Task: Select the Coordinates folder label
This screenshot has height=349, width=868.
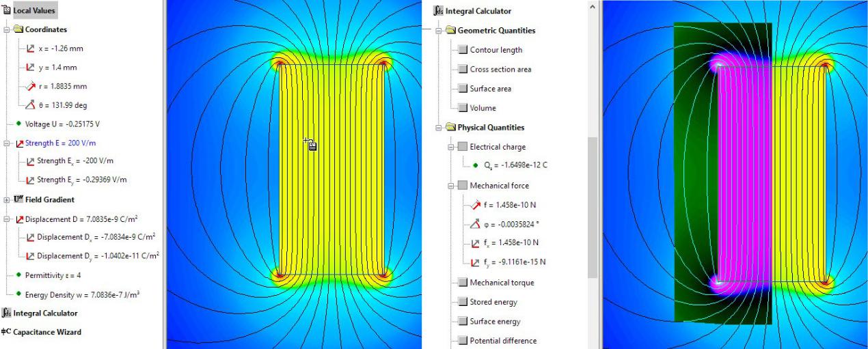Action: (46, 29)
